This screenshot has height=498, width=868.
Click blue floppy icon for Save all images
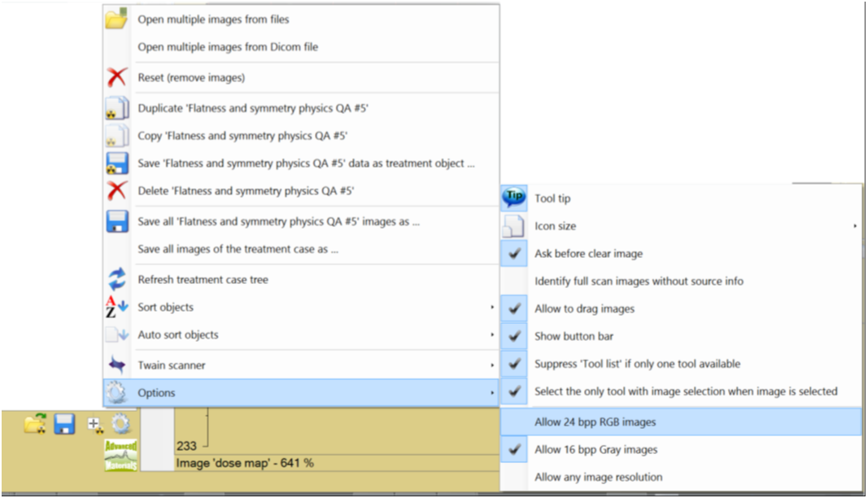point(117,221)
